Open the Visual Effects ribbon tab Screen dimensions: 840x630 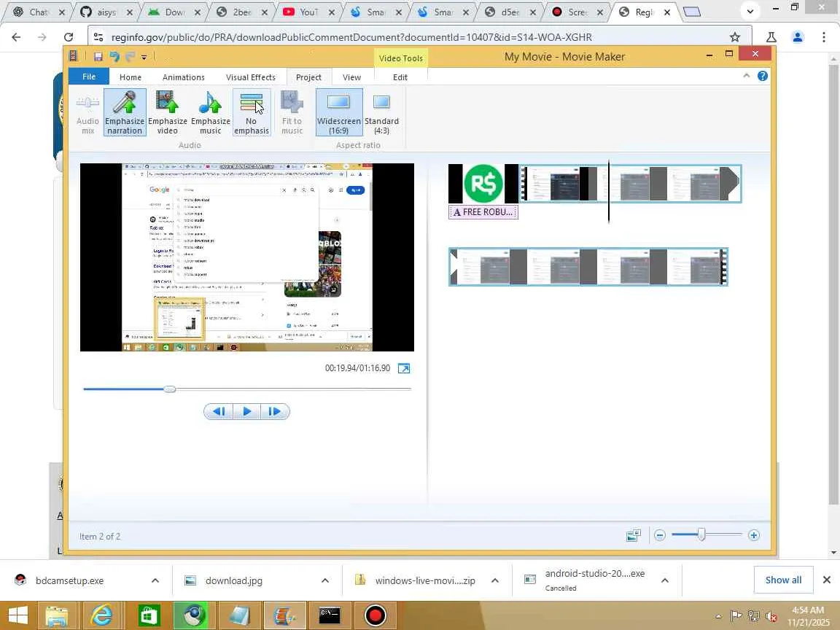[x=251, y=77]
